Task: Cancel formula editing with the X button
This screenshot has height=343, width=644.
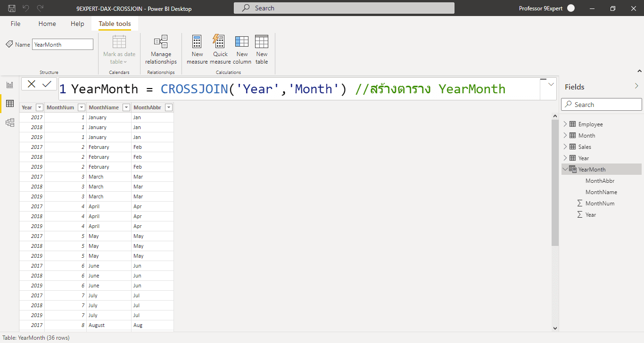Action: tap(30, 83)
